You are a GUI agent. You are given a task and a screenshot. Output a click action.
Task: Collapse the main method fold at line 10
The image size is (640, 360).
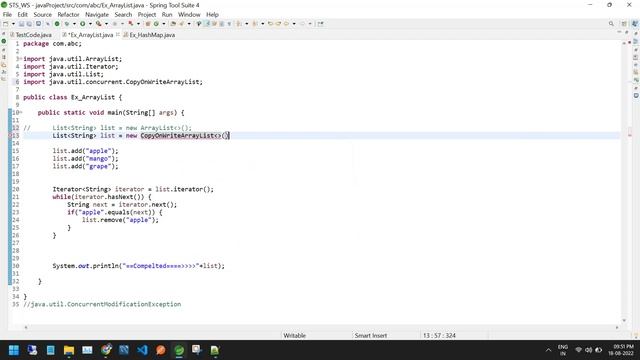tap(20, 112)
